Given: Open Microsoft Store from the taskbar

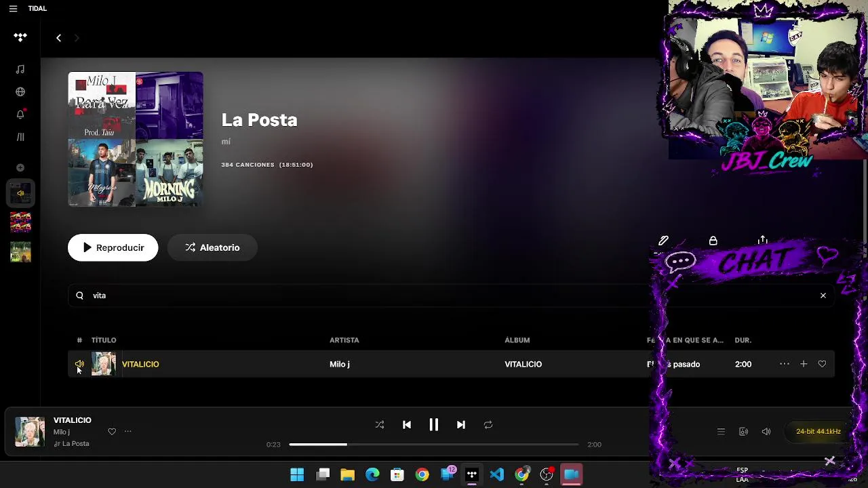Looking at the screenshot, I should point(397,474).
